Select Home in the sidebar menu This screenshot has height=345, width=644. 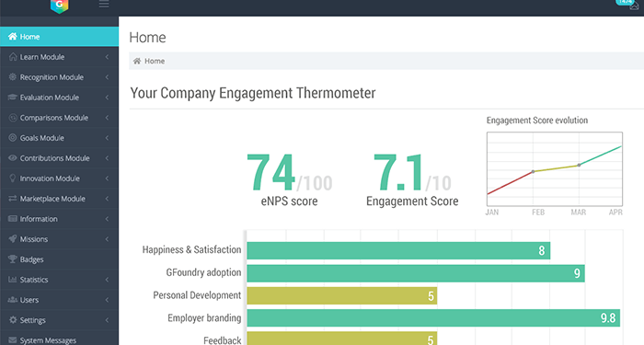59,37
